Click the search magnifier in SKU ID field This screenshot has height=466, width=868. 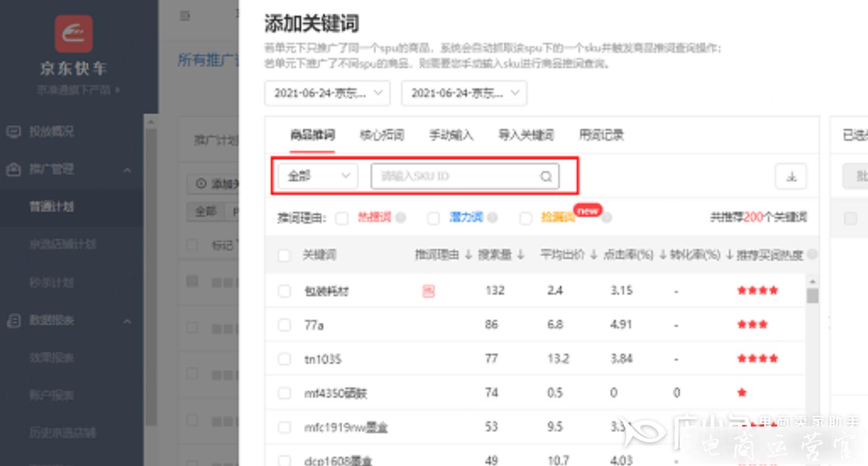click(x=546, y=176)
